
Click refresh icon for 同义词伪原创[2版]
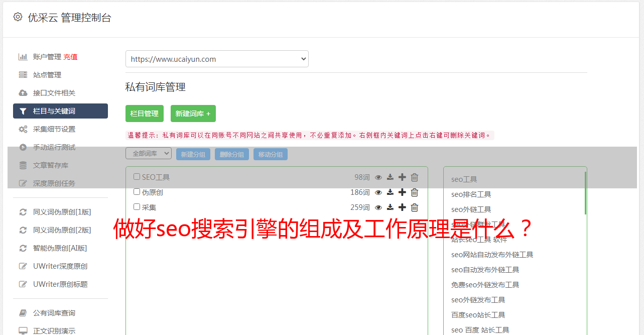pyautogui.click(x=23, y=230)
